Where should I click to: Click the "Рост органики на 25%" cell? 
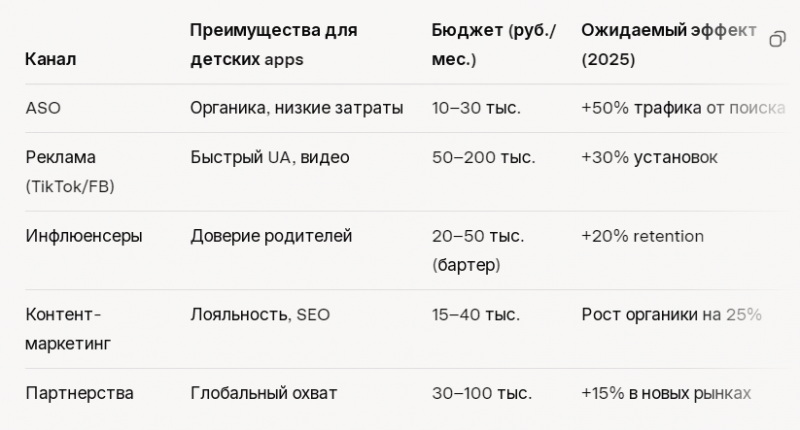point(671,315)
